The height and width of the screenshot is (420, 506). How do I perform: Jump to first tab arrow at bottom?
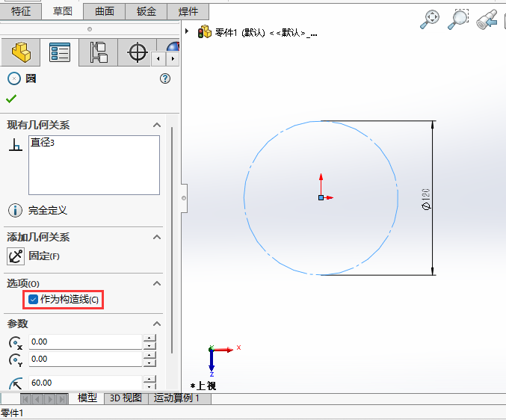tap(25, 399)
